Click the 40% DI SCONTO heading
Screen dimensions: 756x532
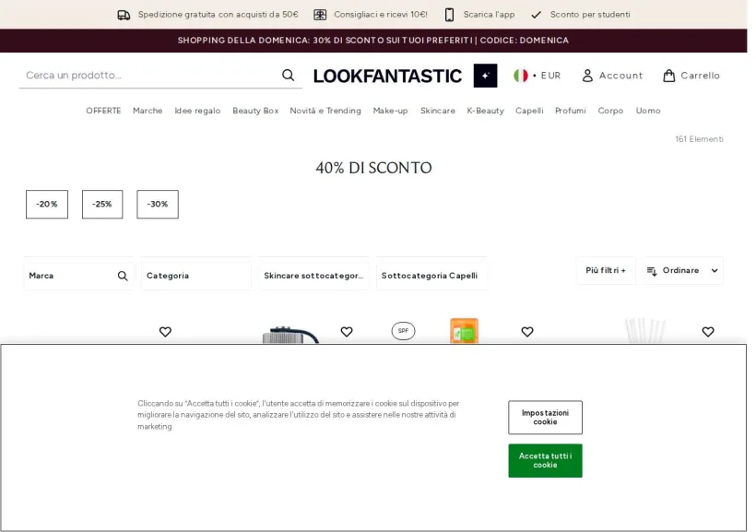[x=373, y=168]
